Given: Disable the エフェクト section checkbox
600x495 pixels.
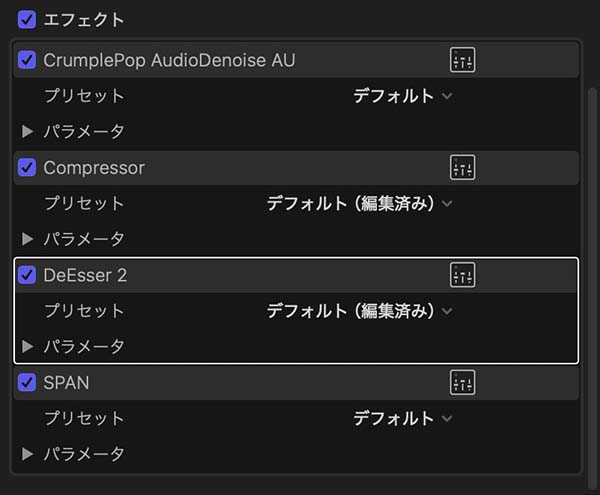Looking at the screenshot, I should tap(27, 19).
